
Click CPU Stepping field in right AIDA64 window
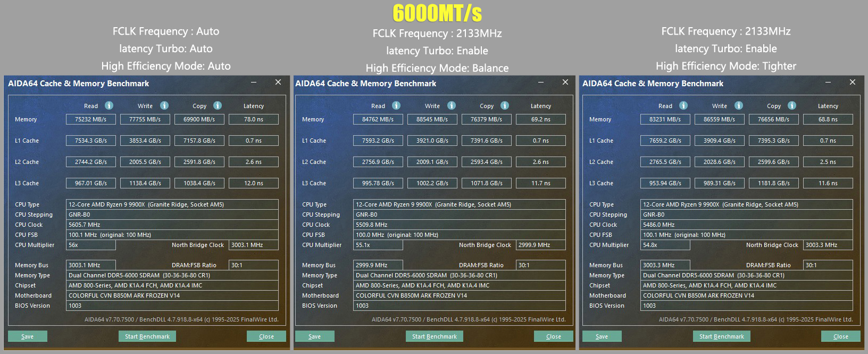[x=747, y=215]
